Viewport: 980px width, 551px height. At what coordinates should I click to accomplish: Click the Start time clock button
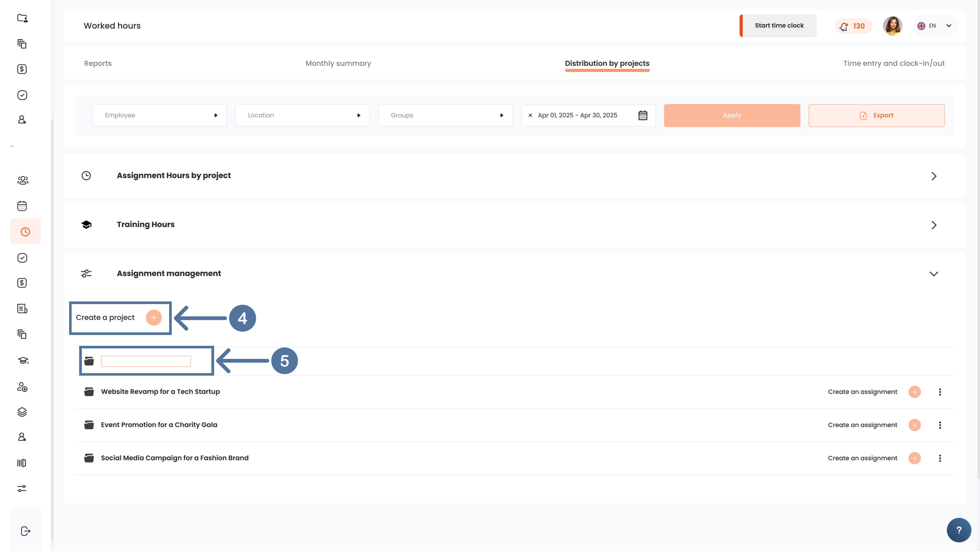pyautogui.click(x=778, y=25)
